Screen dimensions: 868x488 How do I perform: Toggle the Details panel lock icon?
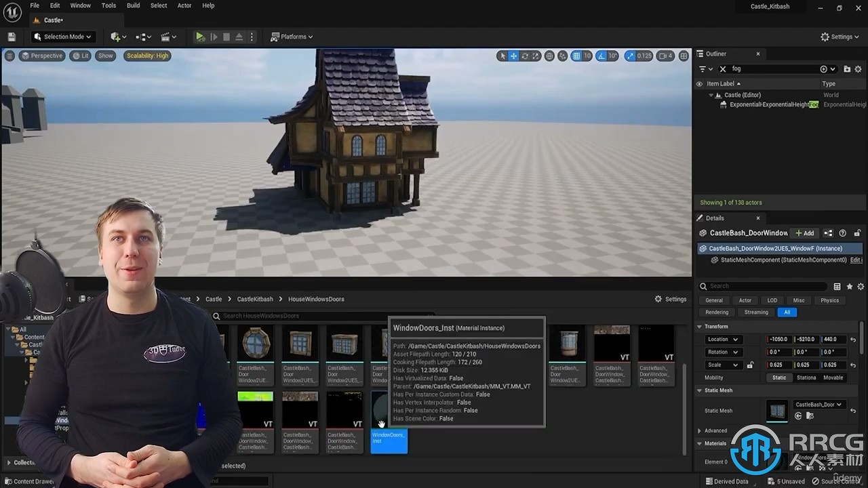[x=857, y=233]
